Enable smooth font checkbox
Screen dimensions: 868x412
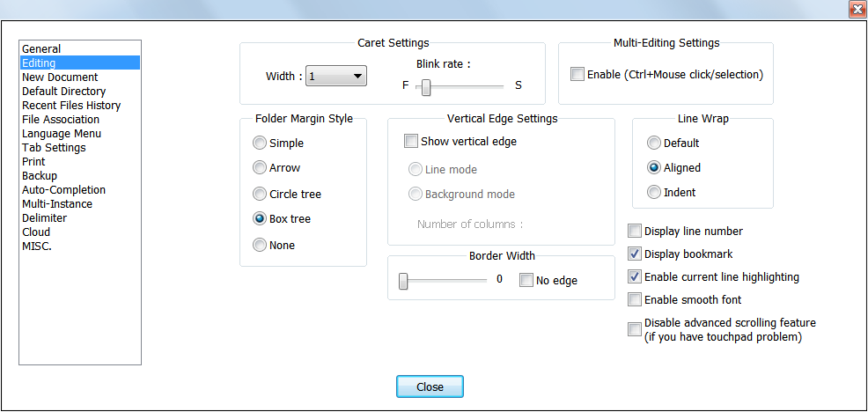(x=634, y=300)
